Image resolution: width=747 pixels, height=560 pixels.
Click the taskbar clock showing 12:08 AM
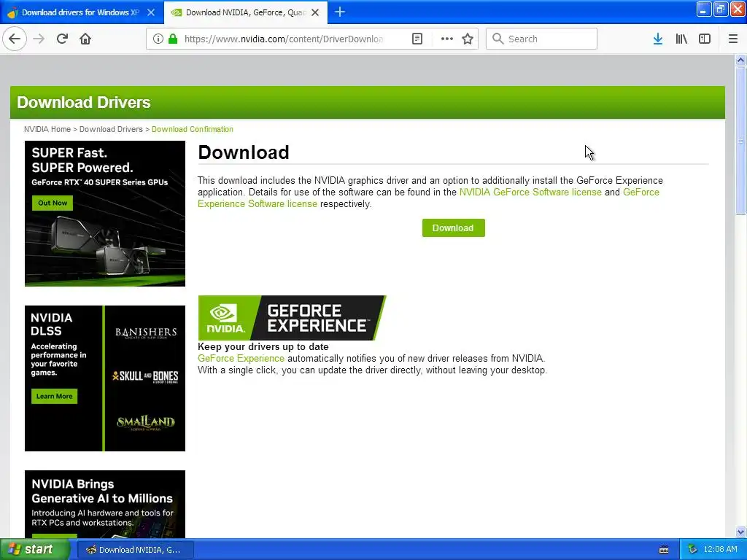pos(720,550)
